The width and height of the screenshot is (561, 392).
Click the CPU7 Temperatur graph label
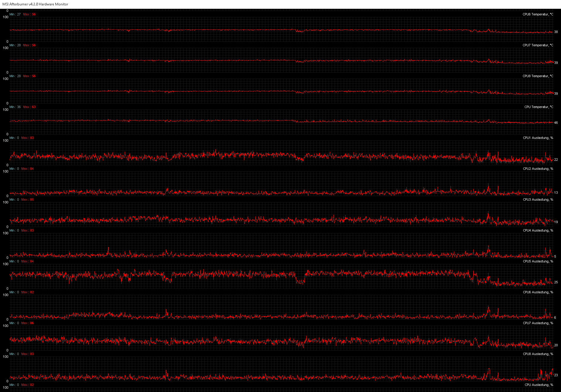(538, 45)
